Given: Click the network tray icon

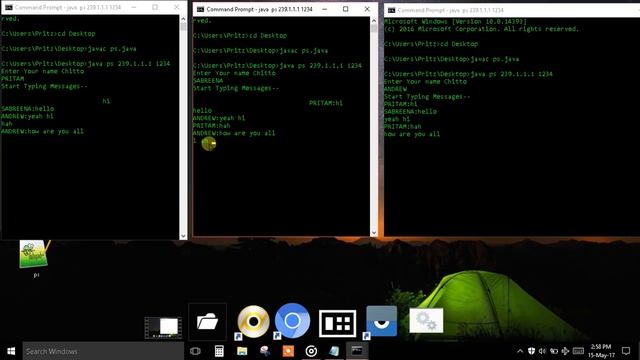Looking at the screenshot, I should [565, 351].
